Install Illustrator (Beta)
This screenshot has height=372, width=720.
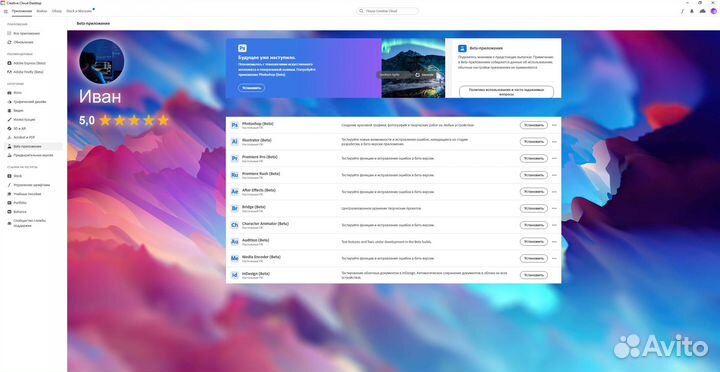pos(534,142)
